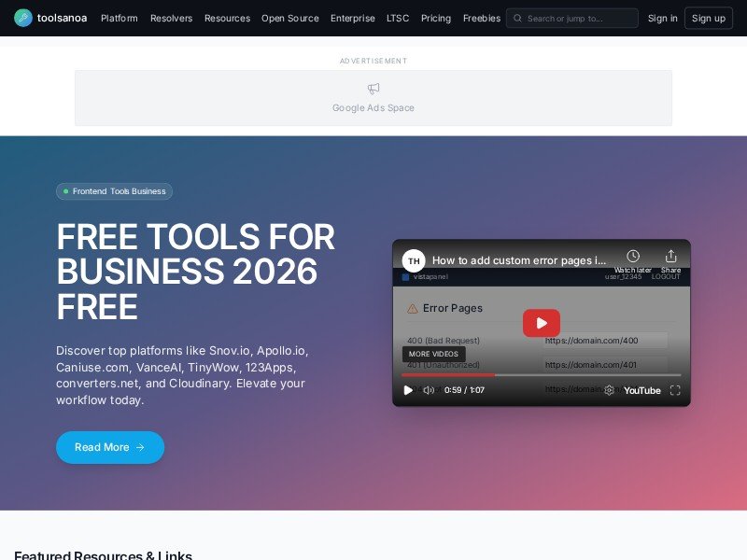Click the Search or jump to field

pyautogui.click(x=572, y=18)
